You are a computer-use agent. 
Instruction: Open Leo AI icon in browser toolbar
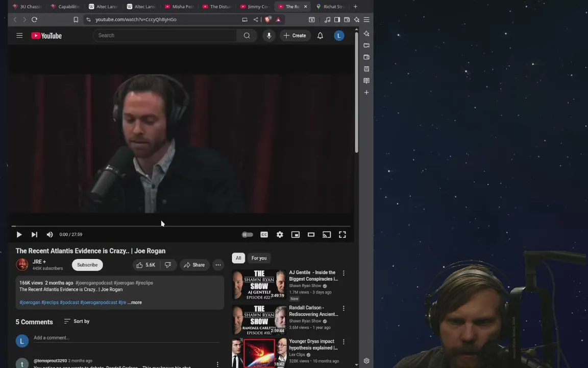(357, 19)
